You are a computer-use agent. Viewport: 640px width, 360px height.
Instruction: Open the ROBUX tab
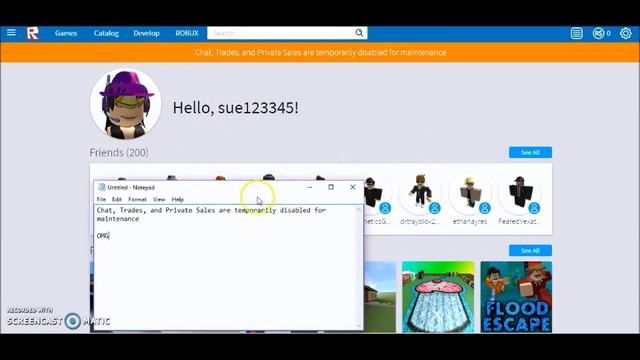tap(187, 33)
